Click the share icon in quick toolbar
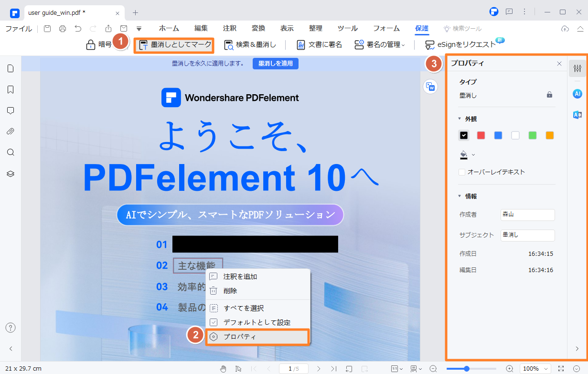Viewport: 588px width, 374px height. point(108,29)
